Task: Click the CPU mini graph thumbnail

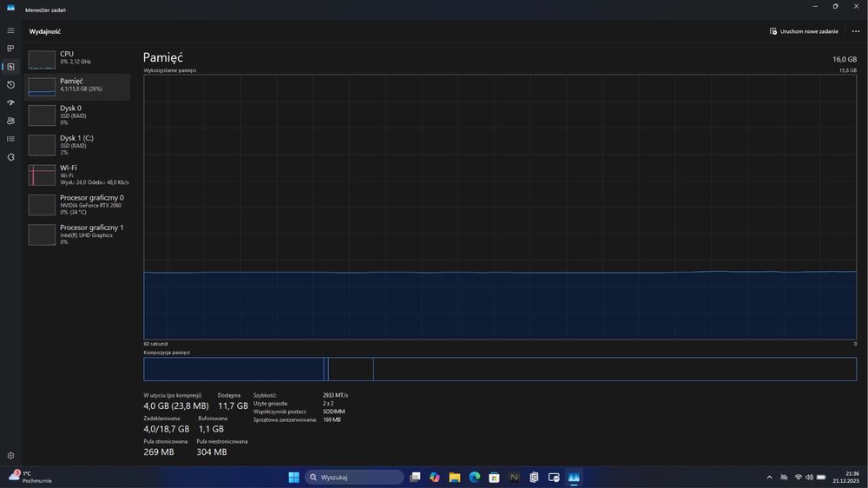Action: [42, 59]
